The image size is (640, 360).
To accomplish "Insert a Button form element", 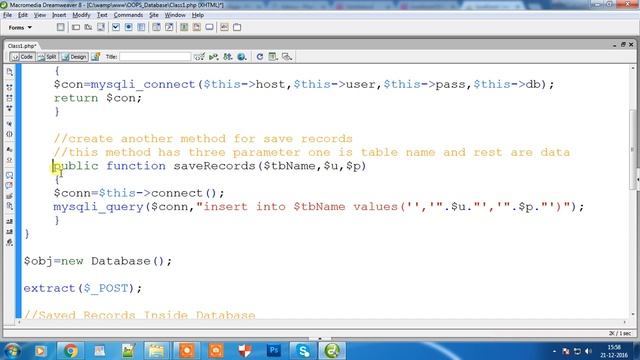I will (209, 27).
